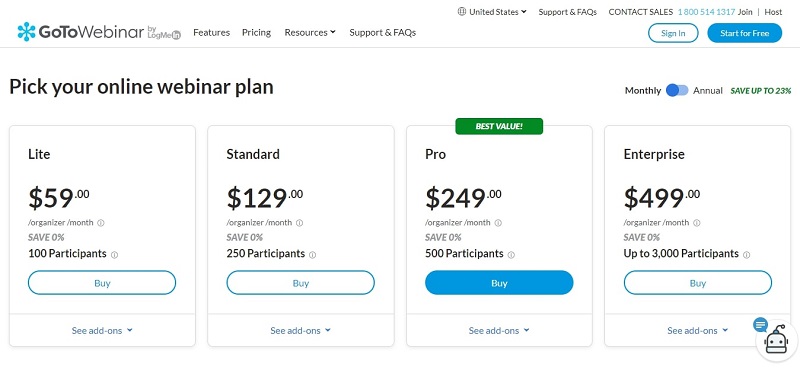Click info icon by Up to 3,000 Participants

click(x=746, y=255)
